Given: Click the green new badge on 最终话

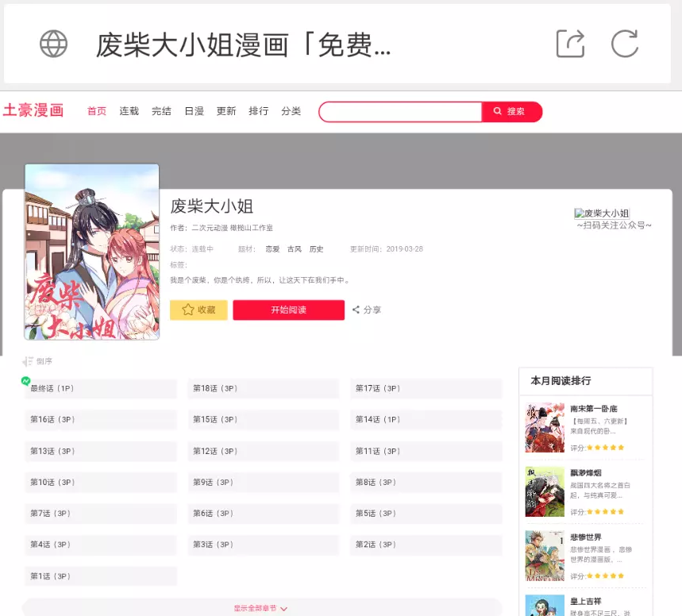Looking at the screenshot, I should pyautogui.click(x=26, y=381).
